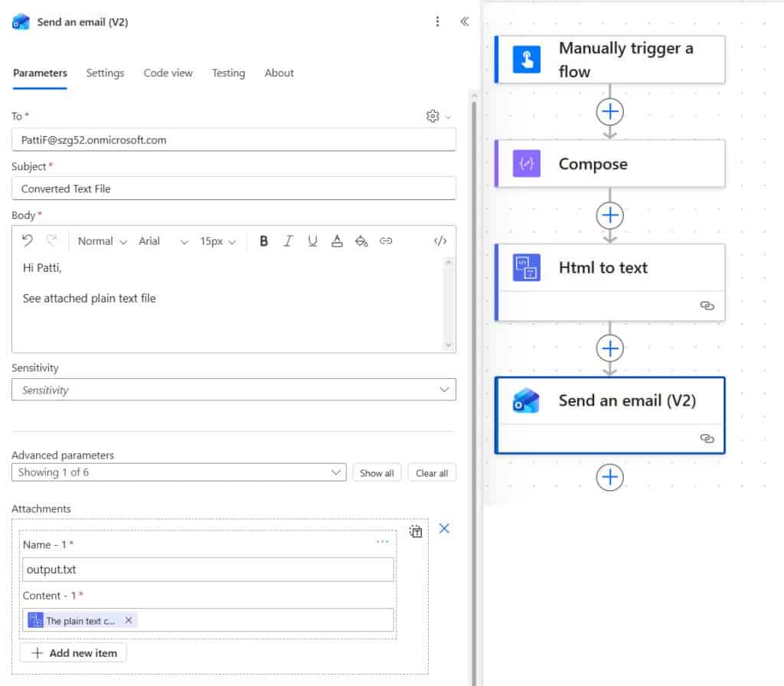Insert step after Html to text
The height and width of the screenshot is (686, 784).
click(609, 348)
